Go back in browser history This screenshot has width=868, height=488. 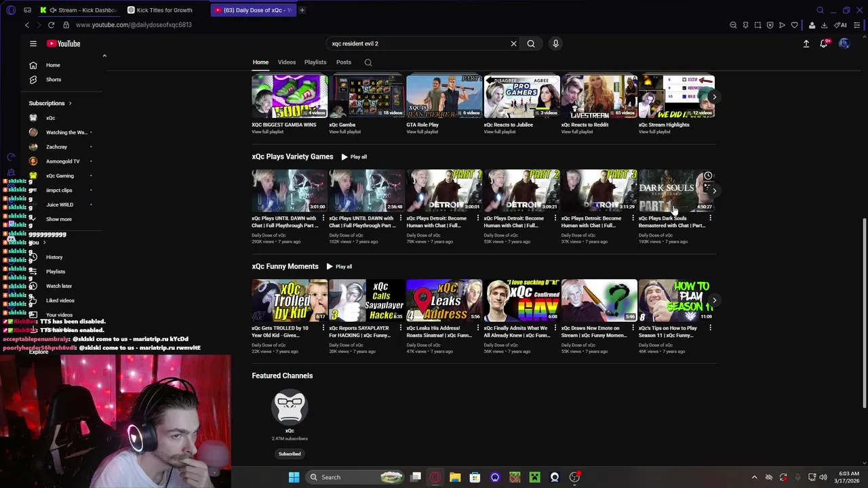point(26,25)
